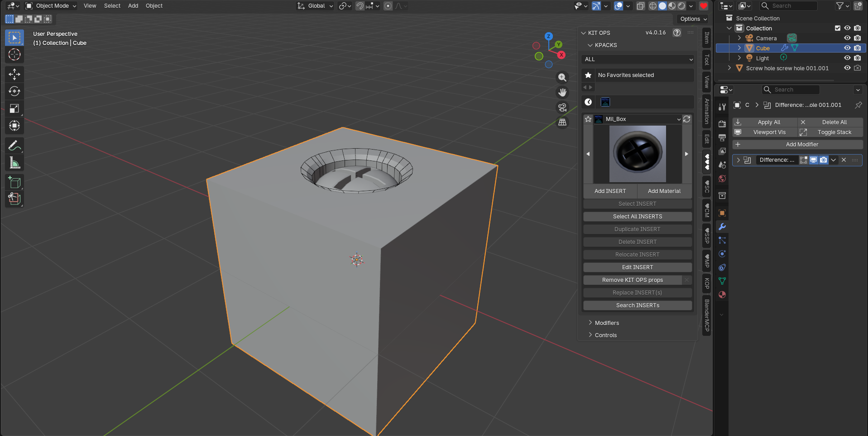This screenshot has width=868, height=436.
Task: Open the Object Constraints tab
Action: [x=722, y=267]
